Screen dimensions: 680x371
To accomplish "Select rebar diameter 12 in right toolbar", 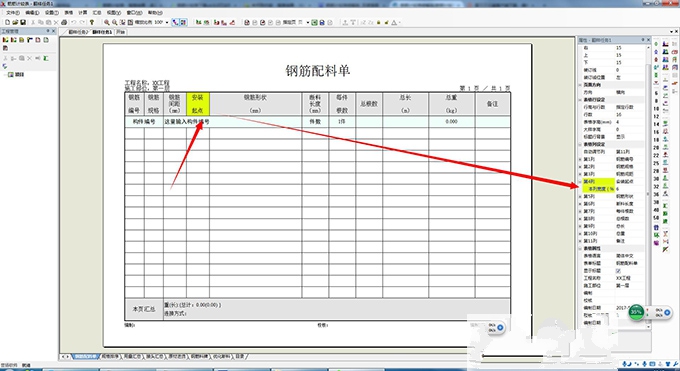I will [x=656, y=116].
